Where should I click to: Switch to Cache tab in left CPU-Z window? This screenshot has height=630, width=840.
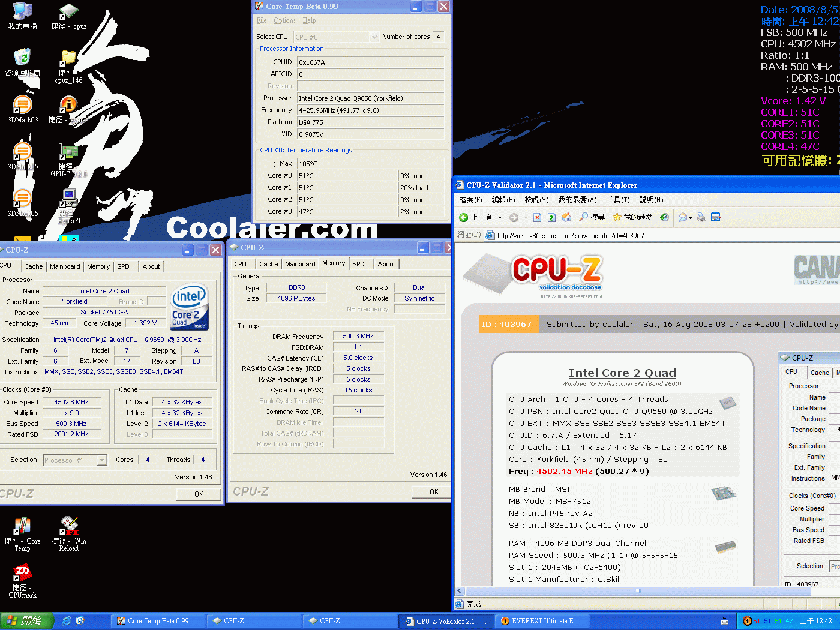tap(34, 266)
